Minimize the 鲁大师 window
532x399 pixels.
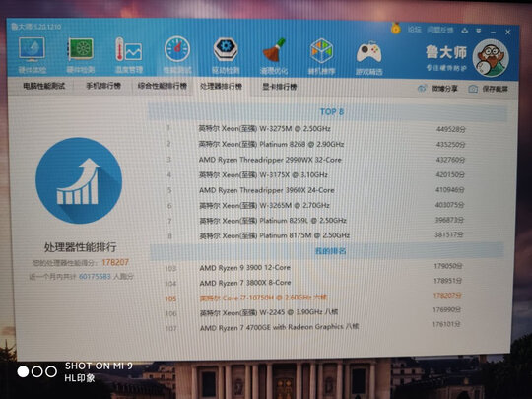click(x=493, y=32)
